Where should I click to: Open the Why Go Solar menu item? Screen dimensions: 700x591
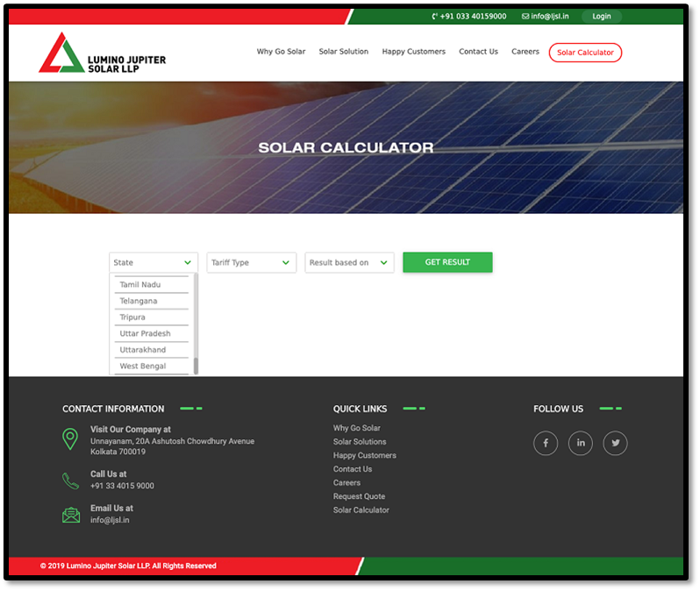pyautogui.click(x=281, y=52)
